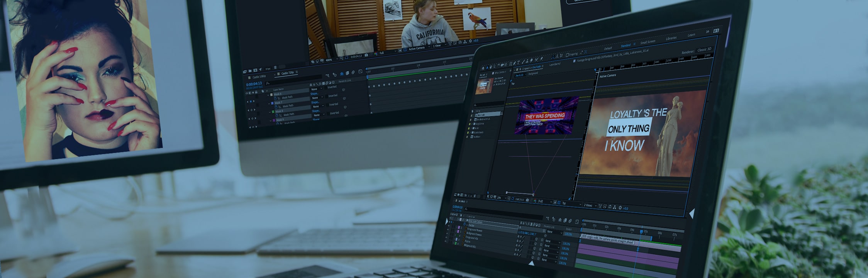Screen dimensions: 868x278
Task: Open Top view dropdown on laptop viewer
Action: (x=572, y=203)
